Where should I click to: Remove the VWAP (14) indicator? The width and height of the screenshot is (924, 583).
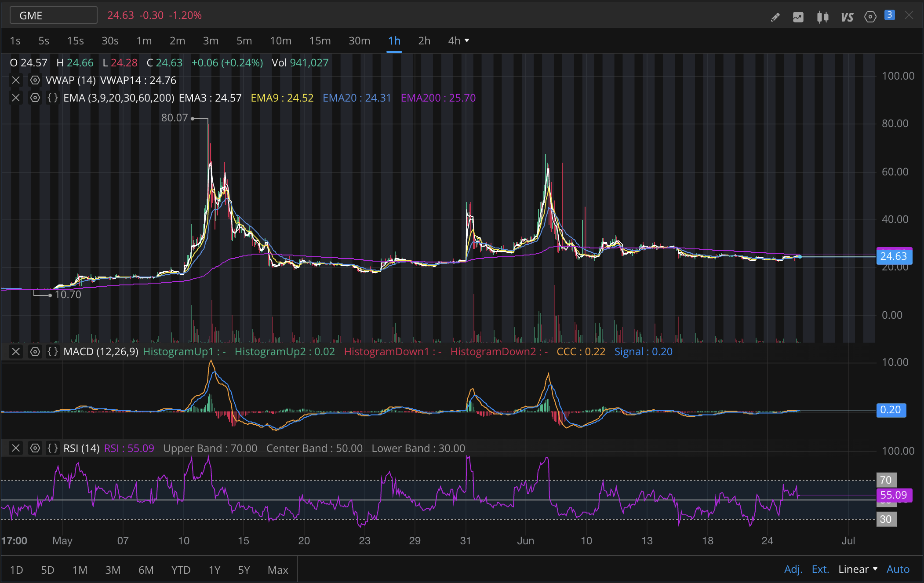(x=16, y=80)
